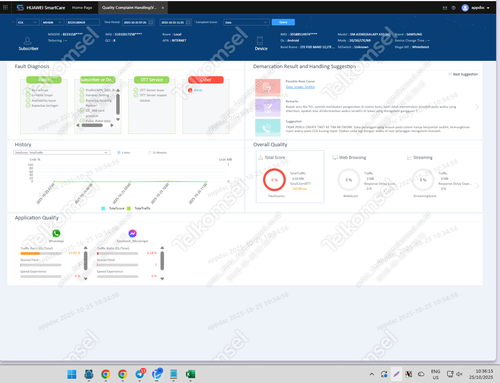This screenshot has width=500, height=383.
Task: Expand the appdsc user menu arrow
Action: coord(488,8)
